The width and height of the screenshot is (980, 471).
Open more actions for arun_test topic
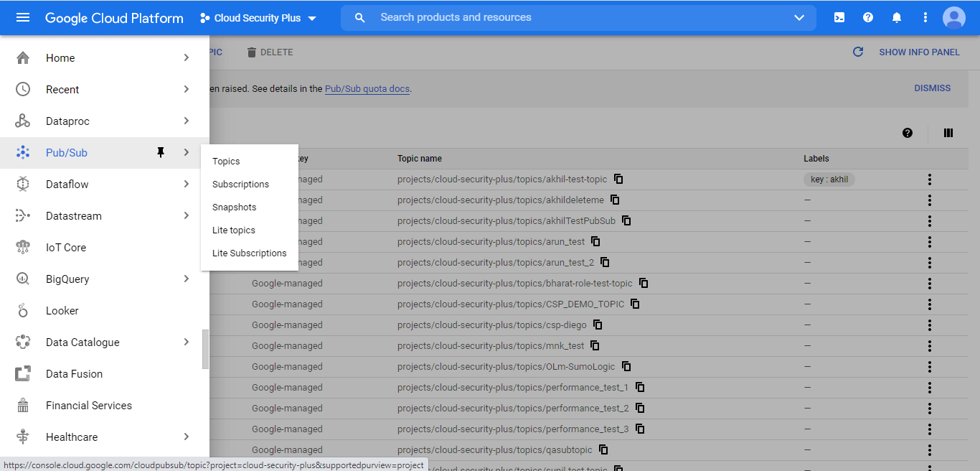pos(930,242)
